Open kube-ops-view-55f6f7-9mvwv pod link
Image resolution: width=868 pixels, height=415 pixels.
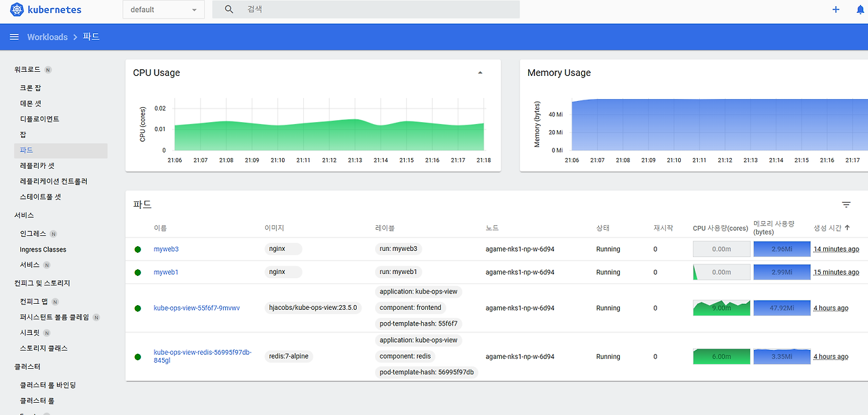click(197, 308)
